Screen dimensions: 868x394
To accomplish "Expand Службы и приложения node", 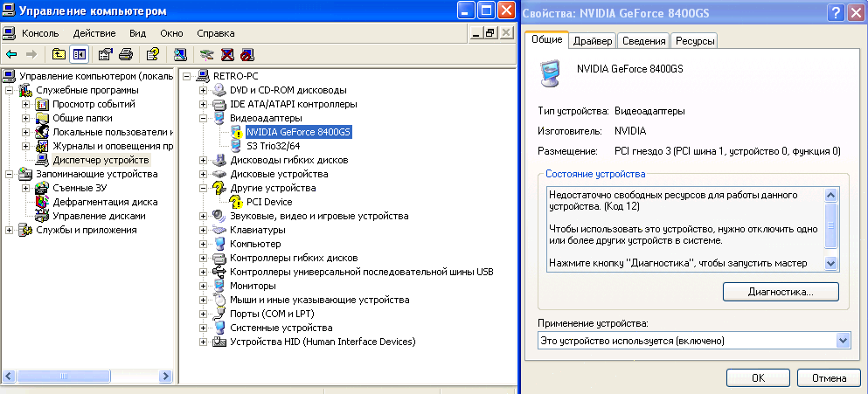I will (10, 230).
